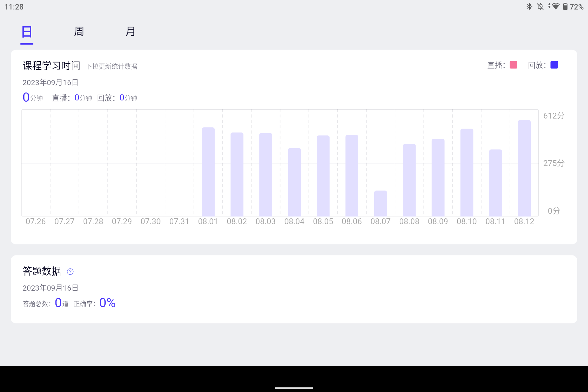Select the bar for 08.05
The width and height of the screenshot is (588, 392).
[x=323, y=176]
